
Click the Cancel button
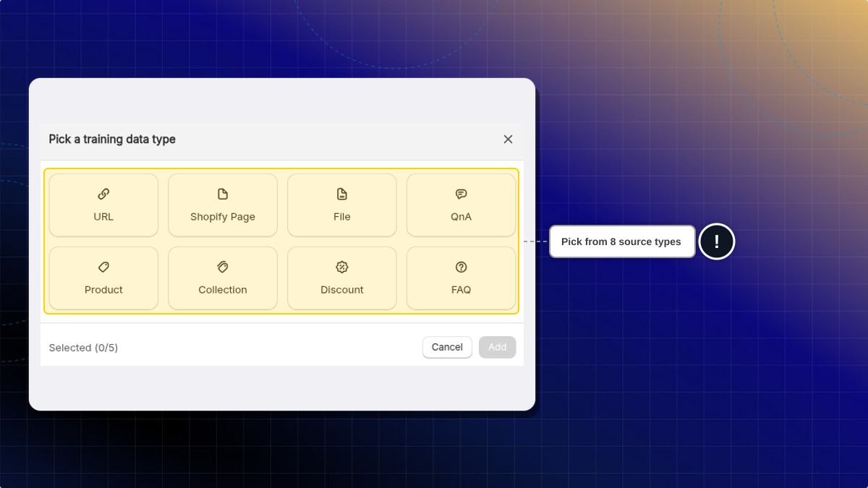[447, 347]
